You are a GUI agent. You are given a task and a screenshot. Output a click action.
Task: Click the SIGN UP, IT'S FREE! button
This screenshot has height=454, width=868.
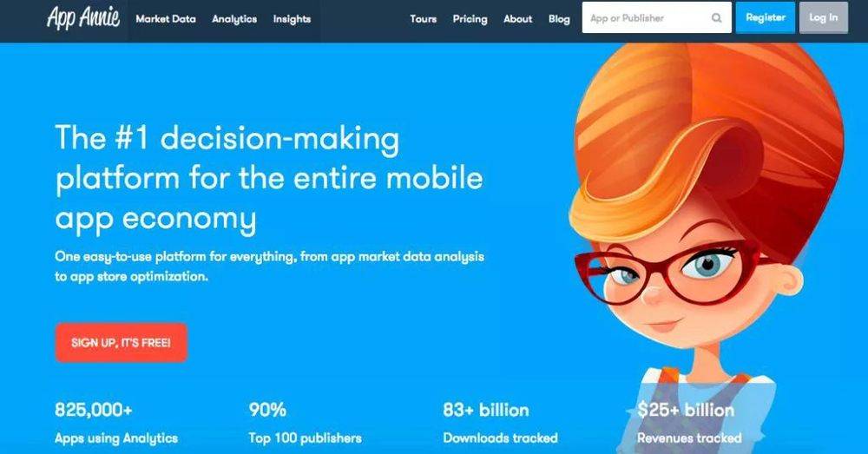(122, 343)
